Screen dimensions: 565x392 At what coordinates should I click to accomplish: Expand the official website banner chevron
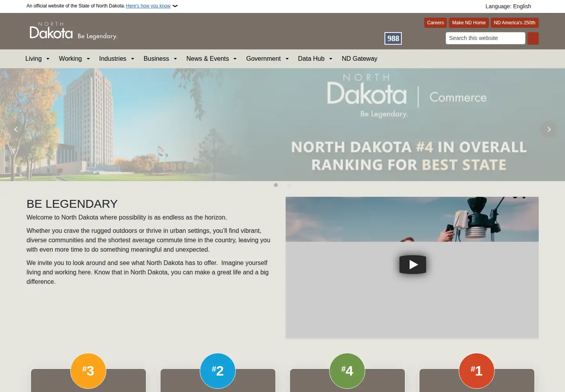pyautogui.click(x=175, y=6)
